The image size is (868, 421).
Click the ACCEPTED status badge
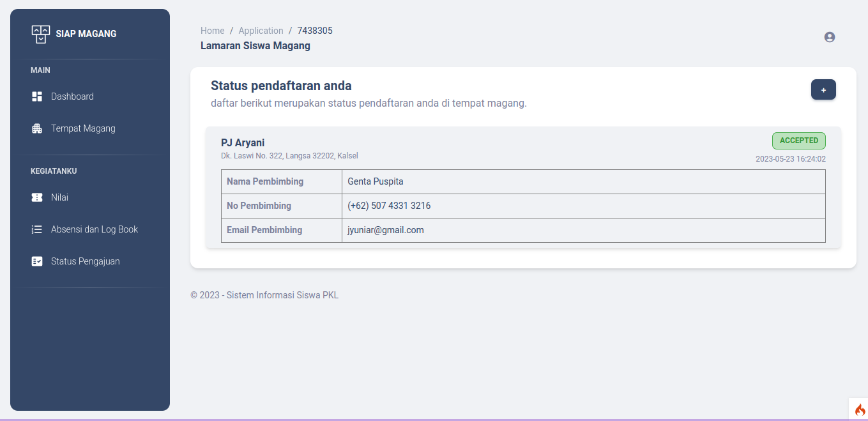pyautogui.click(x=798, y=141)
